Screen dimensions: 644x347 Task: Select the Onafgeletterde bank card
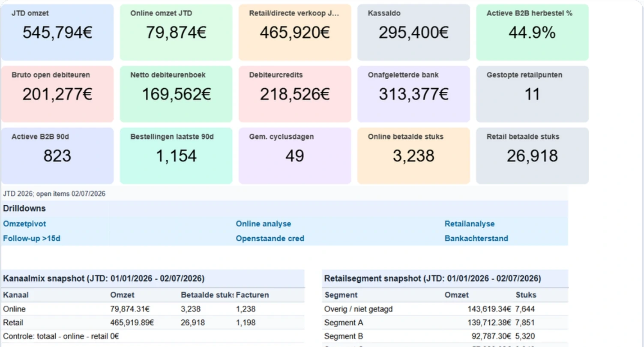(413, 94)
